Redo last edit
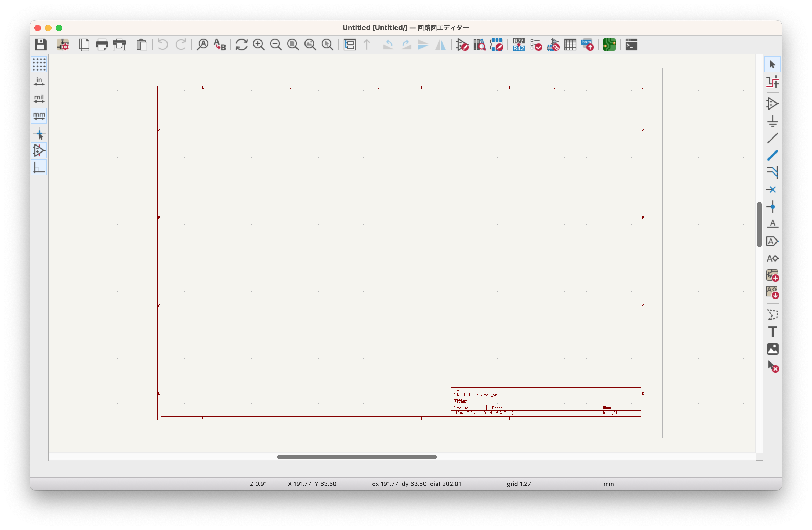This screenshot has height=530, width=812. click(x=180, y=45)
